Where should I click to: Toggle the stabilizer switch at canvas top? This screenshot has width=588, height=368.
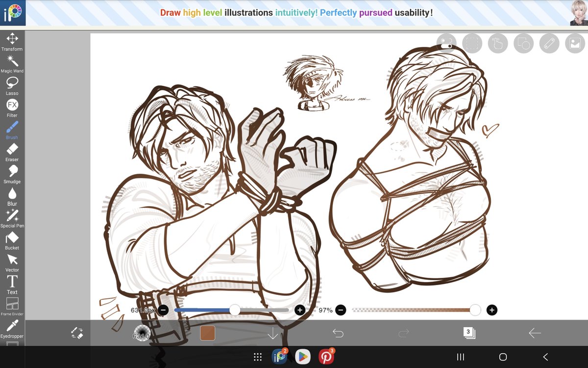445,43
